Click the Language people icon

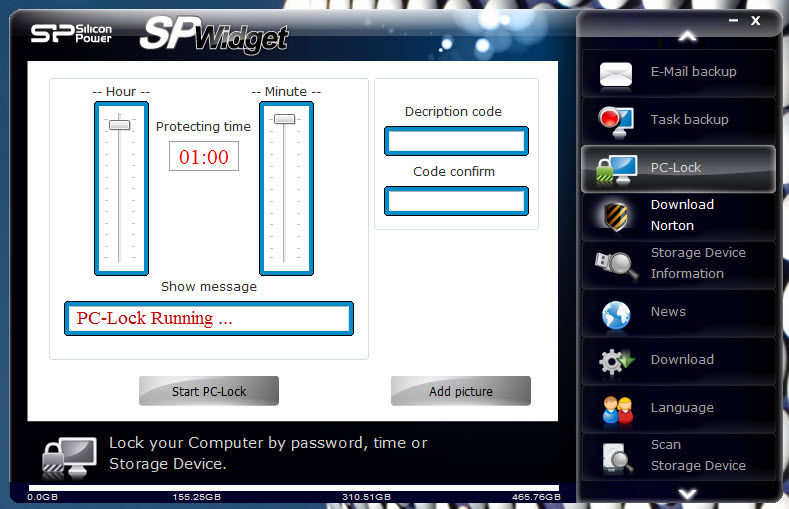tap(617, 410)
